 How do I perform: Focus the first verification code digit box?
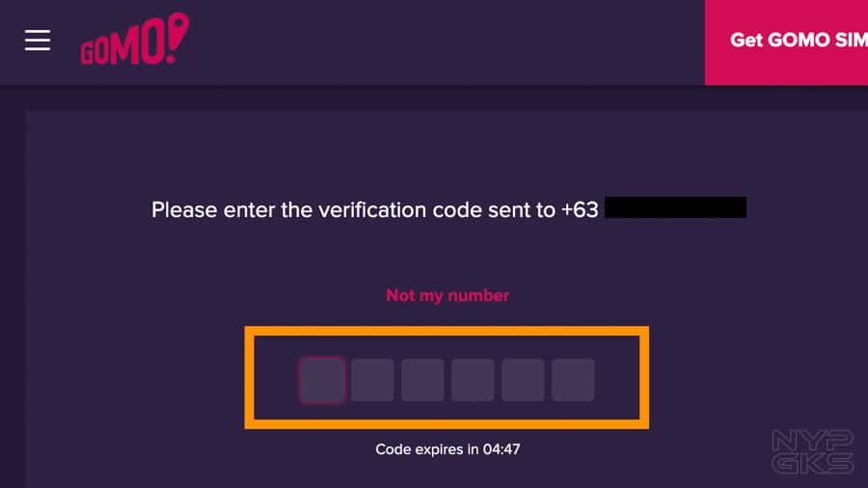click(322, 380)
